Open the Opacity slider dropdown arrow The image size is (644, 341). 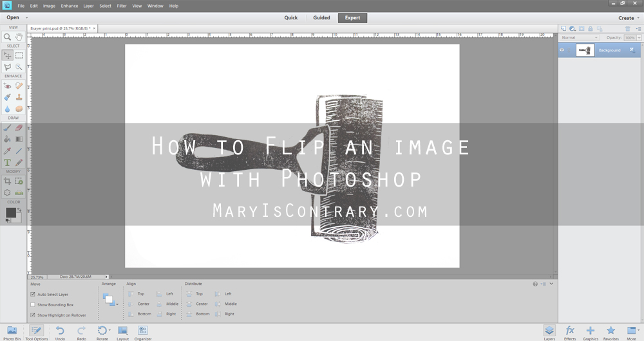pyautogui.click(x=639, y=38)
